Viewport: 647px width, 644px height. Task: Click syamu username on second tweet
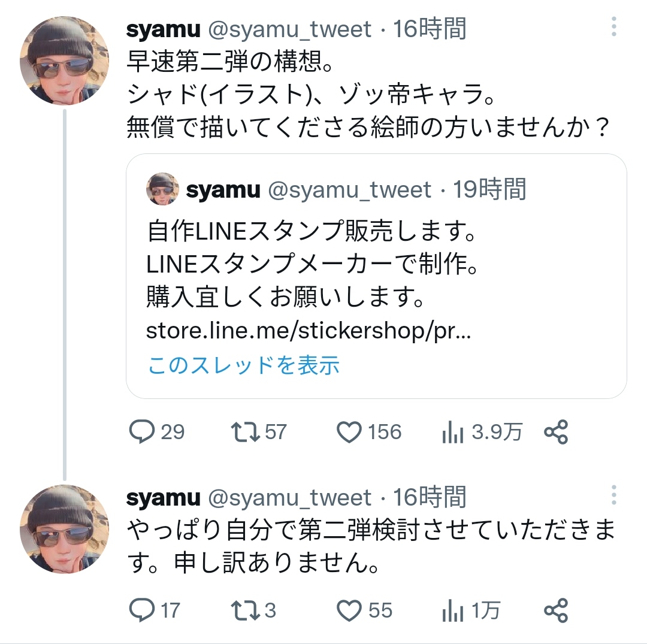(x=163, y=497)
